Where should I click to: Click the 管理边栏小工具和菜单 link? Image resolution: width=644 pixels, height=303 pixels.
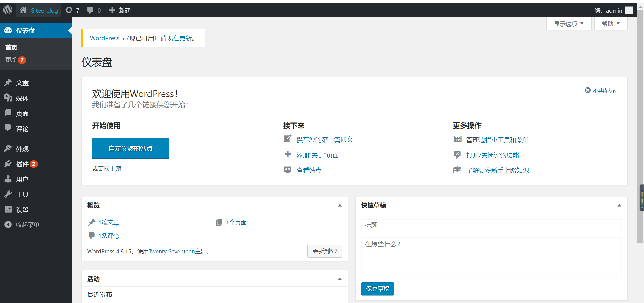(497, 140)
